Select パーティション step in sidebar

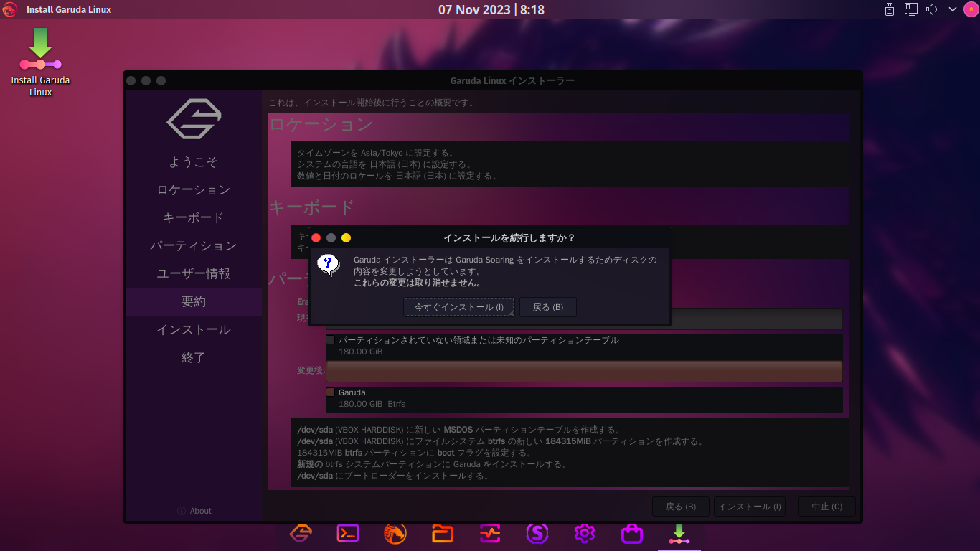tap(194, 246)
